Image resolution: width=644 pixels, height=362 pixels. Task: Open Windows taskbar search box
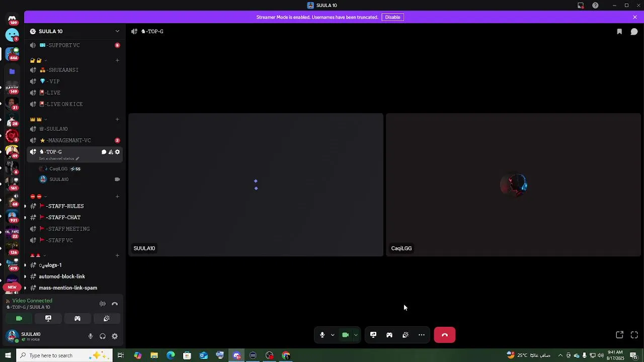point(64,355)
